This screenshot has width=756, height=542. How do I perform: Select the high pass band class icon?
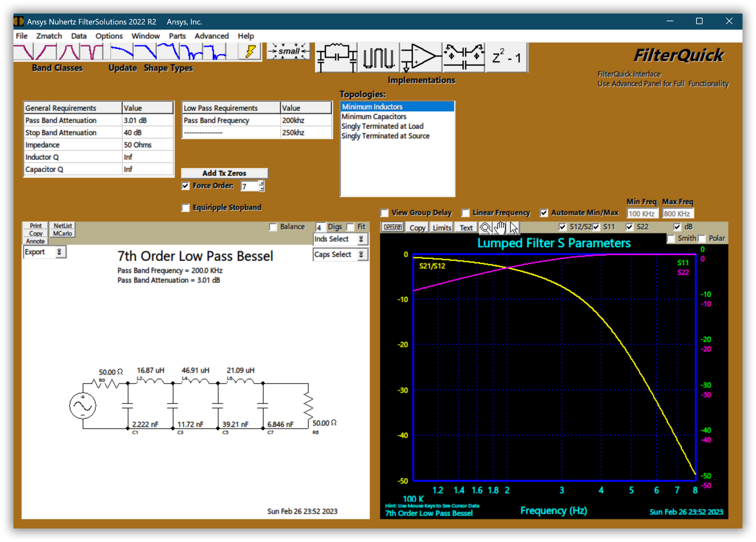pyautogui.click(x=46, y=52)
